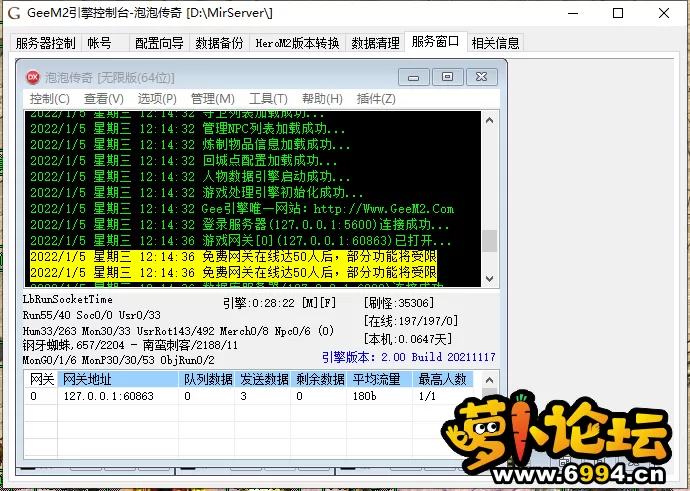This screenshot has height=491, width=690.
Task: Click the 炼制物品信息加载成功 log line
Action: (x=190, y=145)
